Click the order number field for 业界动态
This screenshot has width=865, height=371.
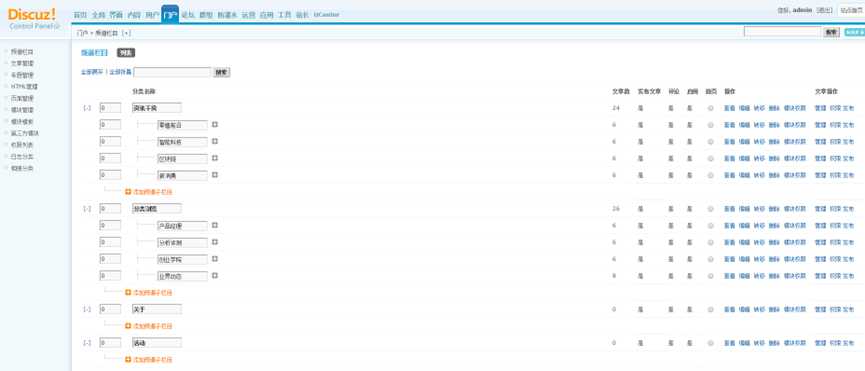[x=110, y=276]
